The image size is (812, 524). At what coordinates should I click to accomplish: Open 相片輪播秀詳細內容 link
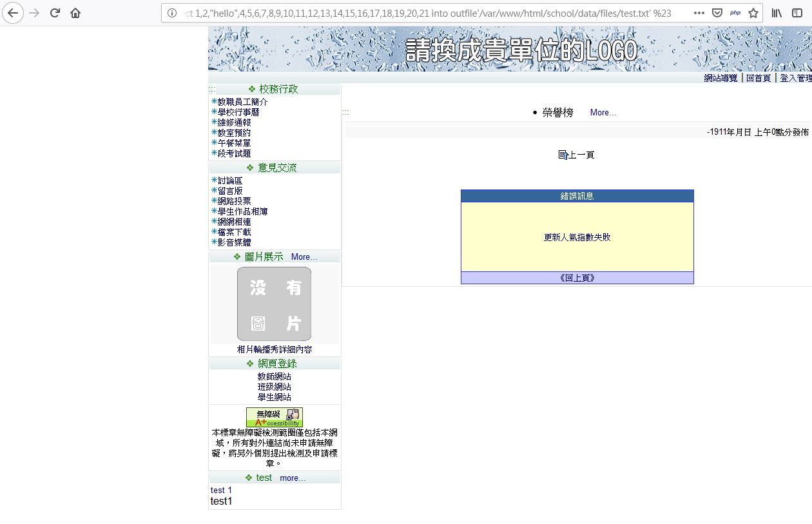pyautogui.click(x=275, y=349)
